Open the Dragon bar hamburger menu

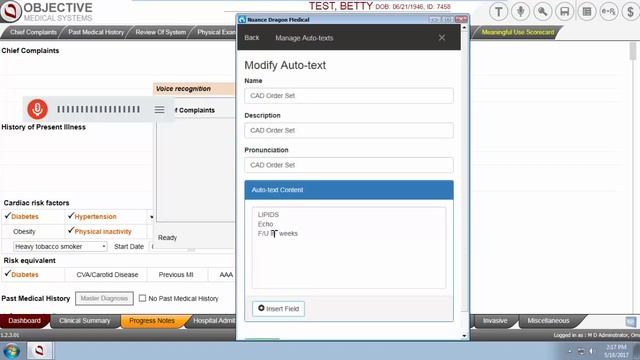(x=159, y=110)
